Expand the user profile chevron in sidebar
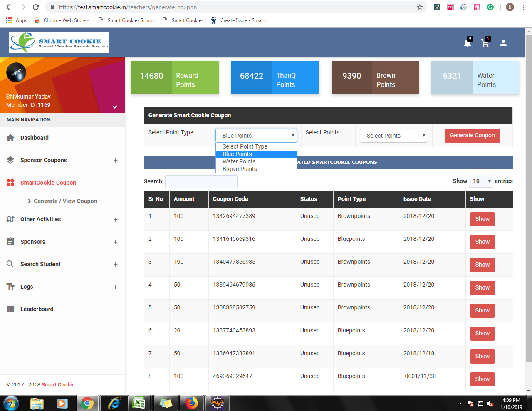 115,107
